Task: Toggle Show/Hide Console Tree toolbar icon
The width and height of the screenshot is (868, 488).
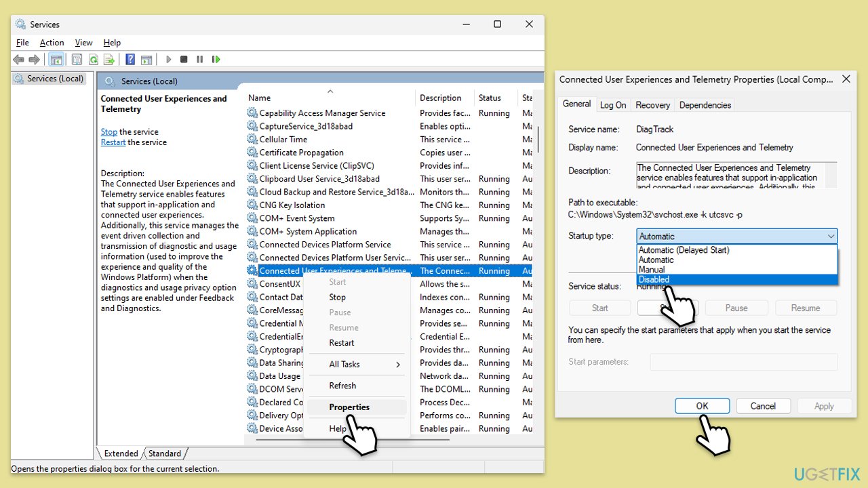Action: point(56,60)
